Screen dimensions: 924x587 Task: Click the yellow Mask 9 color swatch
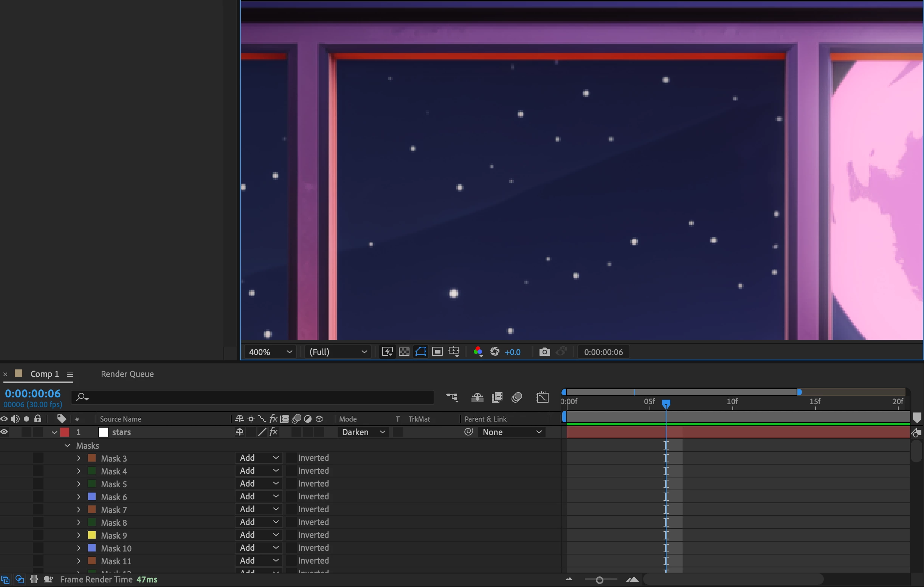tap(92, 535)
